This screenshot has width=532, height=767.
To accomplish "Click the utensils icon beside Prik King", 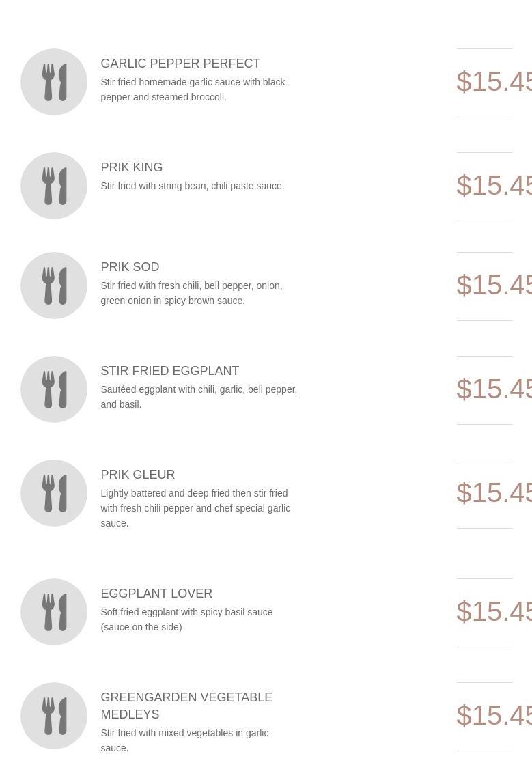I will point(54,186).
